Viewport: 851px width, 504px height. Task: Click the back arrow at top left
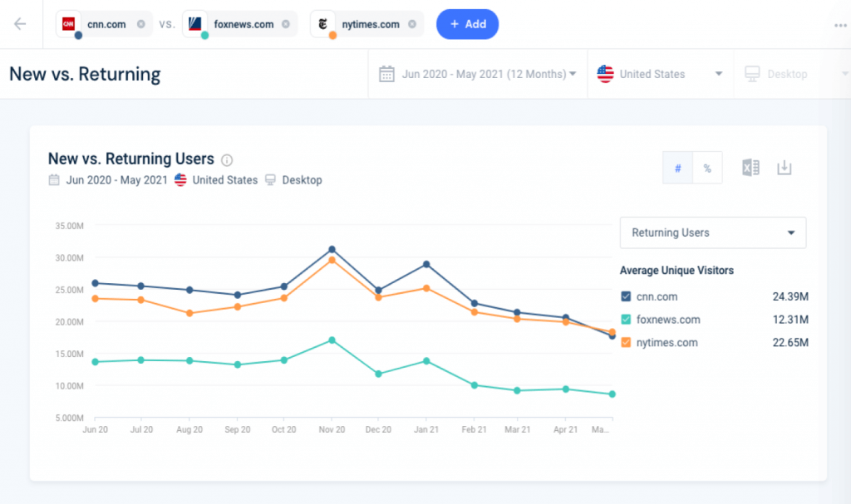[19, 24]
